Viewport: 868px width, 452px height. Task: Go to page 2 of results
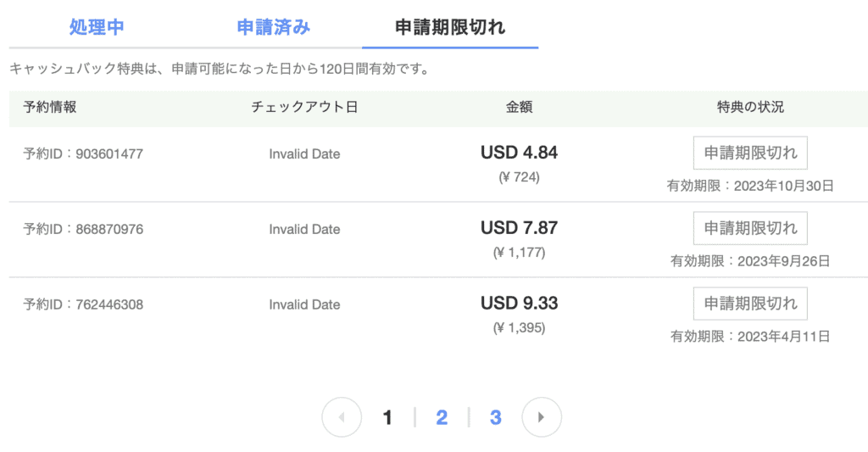pos(442,417)
